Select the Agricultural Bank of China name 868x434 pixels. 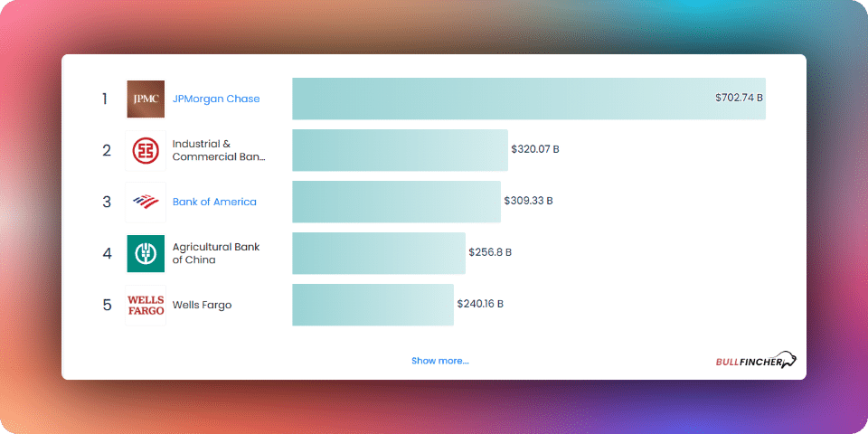click(216, 253)
